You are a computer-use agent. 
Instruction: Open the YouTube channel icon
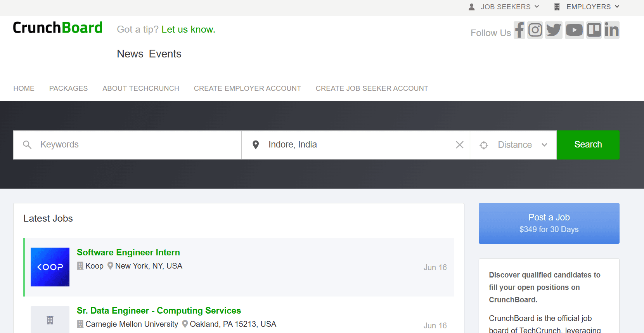[574, 30]
